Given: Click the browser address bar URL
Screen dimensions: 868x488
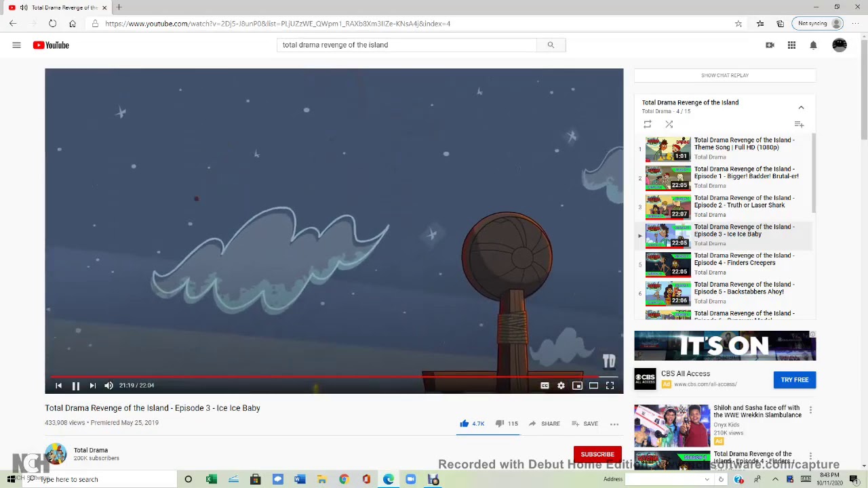Looking at the screenshot, I should pos(277,24).
